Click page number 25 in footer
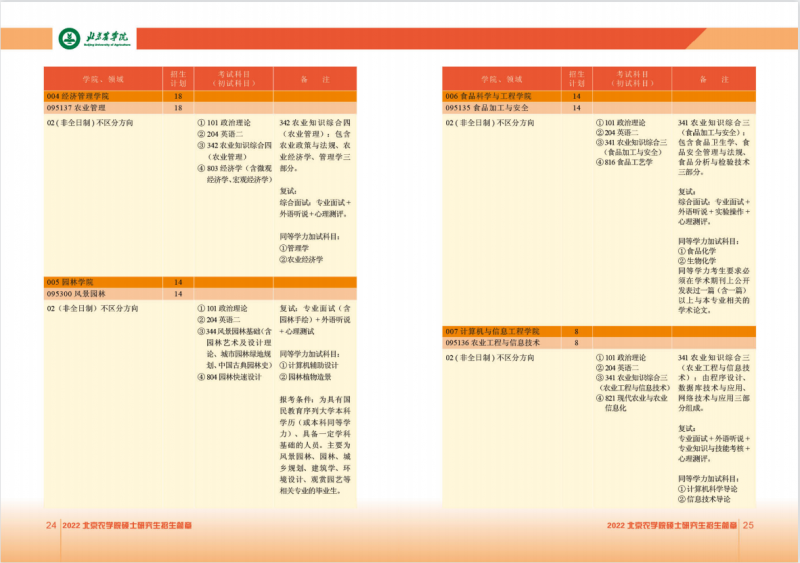Image resolution: width=800 pixels, height=563 pixels. [747, 525]
